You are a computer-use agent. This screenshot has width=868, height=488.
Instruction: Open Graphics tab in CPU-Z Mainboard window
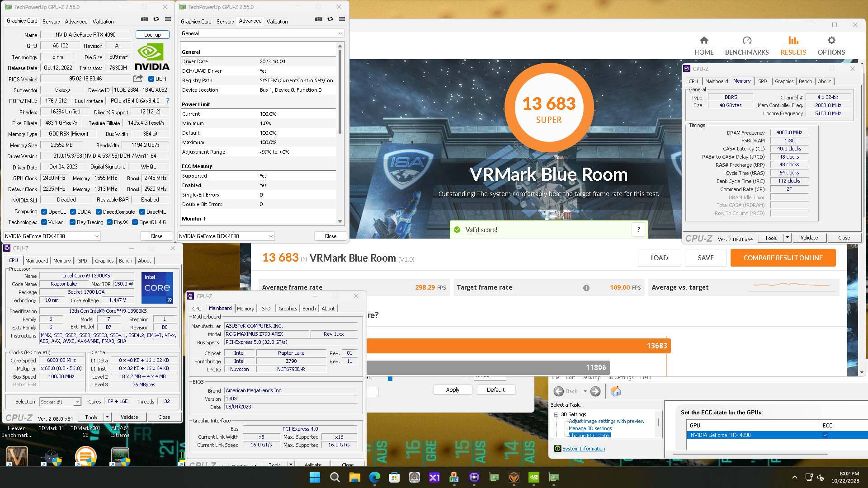click(x=288, y=309)
